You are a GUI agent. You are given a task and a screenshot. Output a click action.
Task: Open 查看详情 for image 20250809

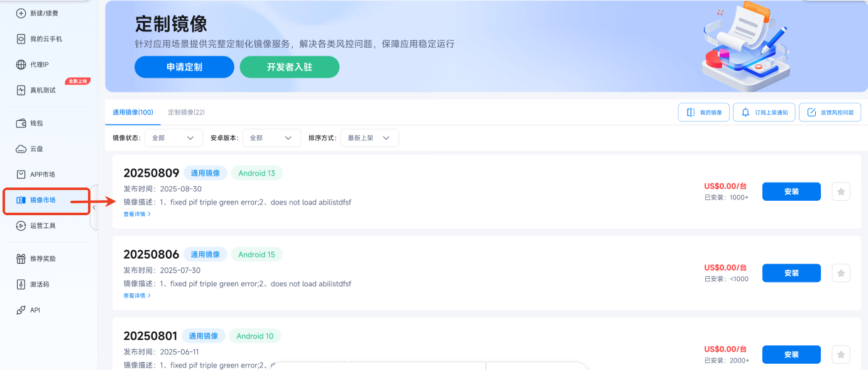tap(137, 213)
